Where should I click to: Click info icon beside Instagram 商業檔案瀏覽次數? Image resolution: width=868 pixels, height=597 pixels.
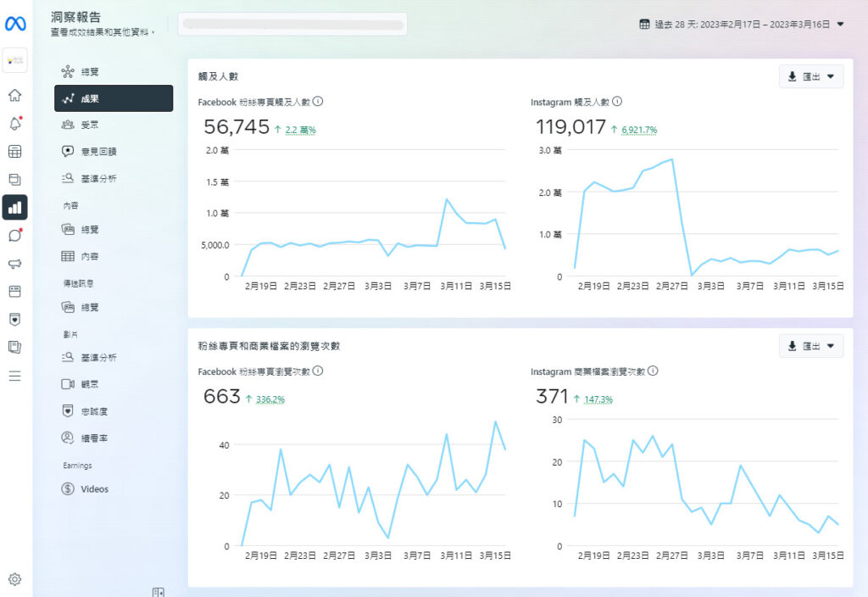[x=653, y=371]
